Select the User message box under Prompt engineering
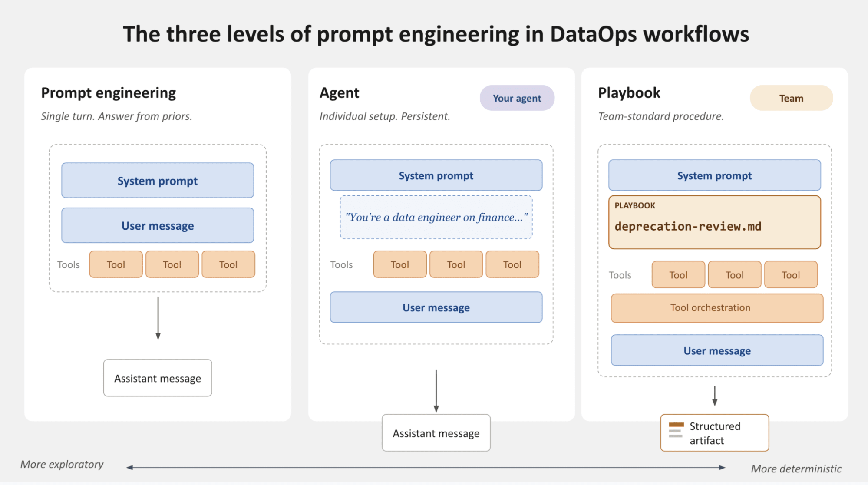This screenshot has height=485, width=868. (158, 225)
